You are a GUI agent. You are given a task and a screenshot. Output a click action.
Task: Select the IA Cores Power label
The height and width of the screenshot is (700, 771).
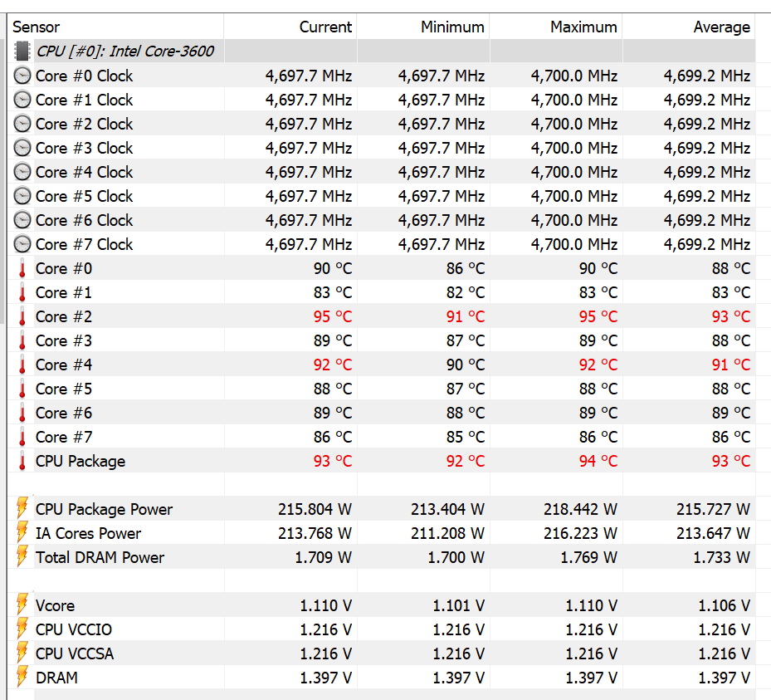click(88, 533)
